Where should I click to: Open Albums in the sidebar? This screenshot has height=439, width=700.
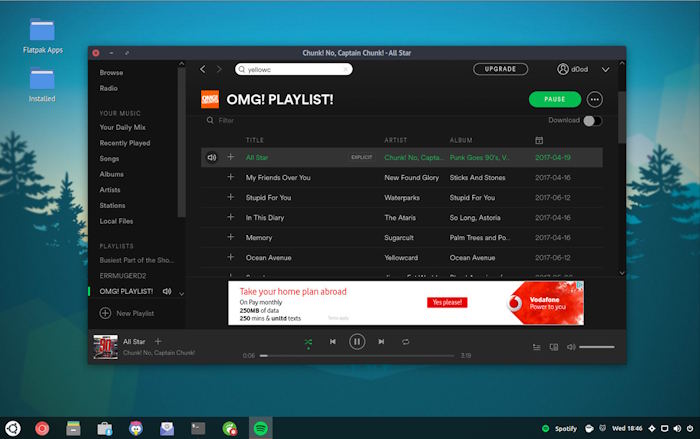(111, 174)
